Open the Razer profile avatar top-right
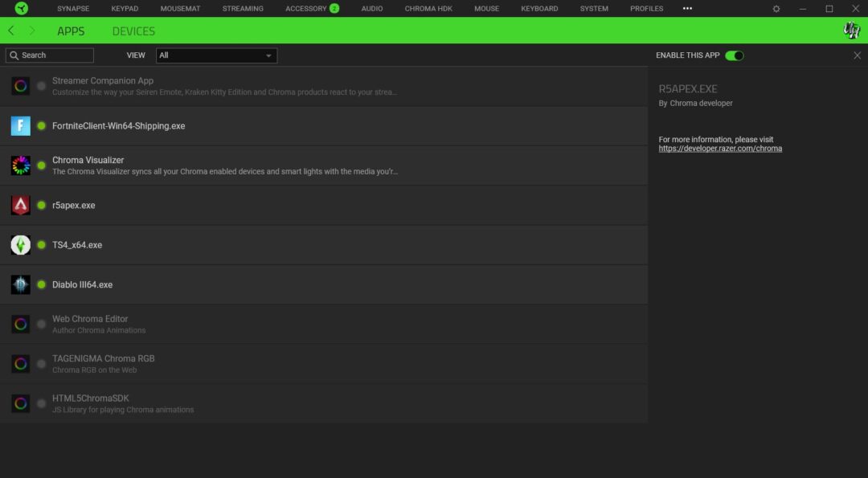 coord(851,31)
